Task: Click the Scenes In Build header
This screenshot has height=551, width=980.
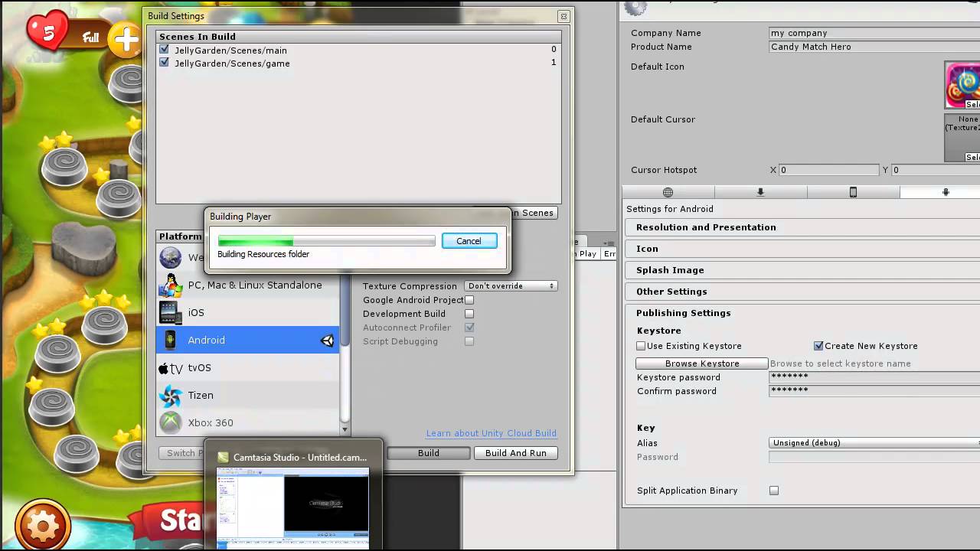Action: (x=358, y=36)
